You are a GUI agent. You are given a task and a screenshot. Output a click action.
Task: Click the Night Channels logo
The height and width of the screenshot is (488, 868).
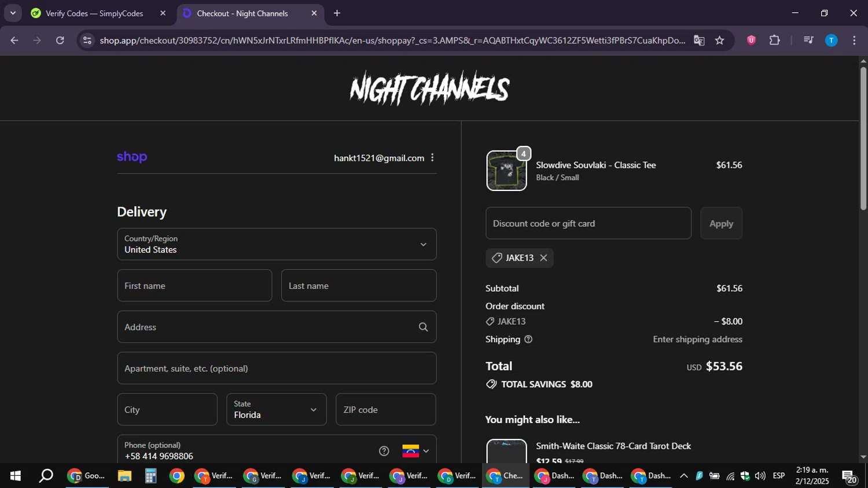click(x=429, y=89)
